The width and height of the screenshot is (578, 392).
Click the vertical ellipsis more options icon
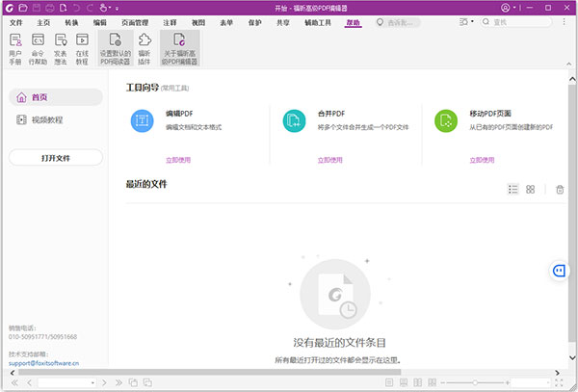(564, 22)
